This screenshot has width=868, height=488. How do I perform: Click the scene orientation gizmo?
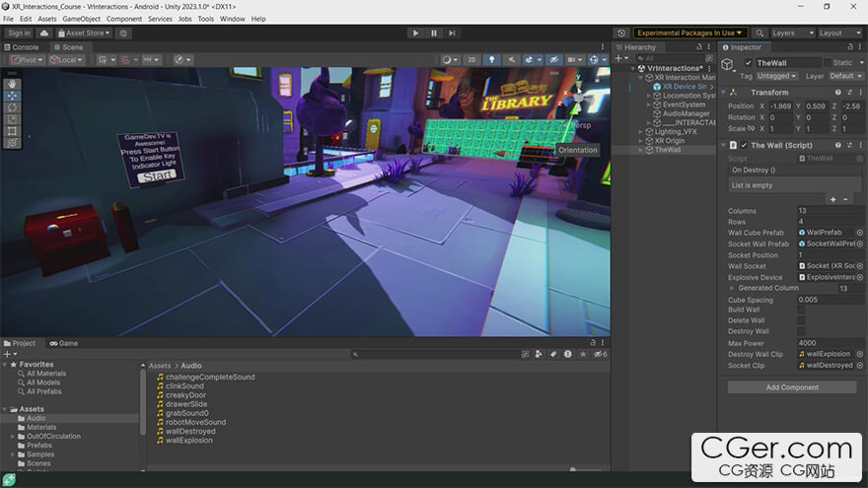click(577, 98)
